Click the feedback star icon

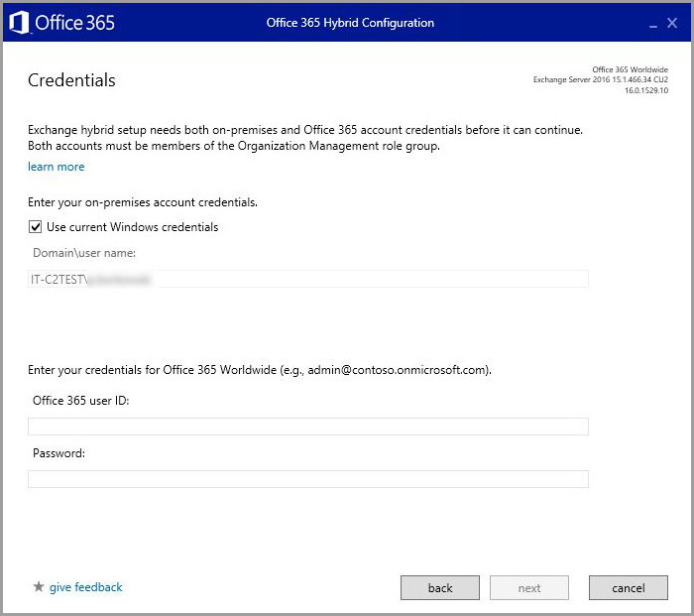(39, 587)
